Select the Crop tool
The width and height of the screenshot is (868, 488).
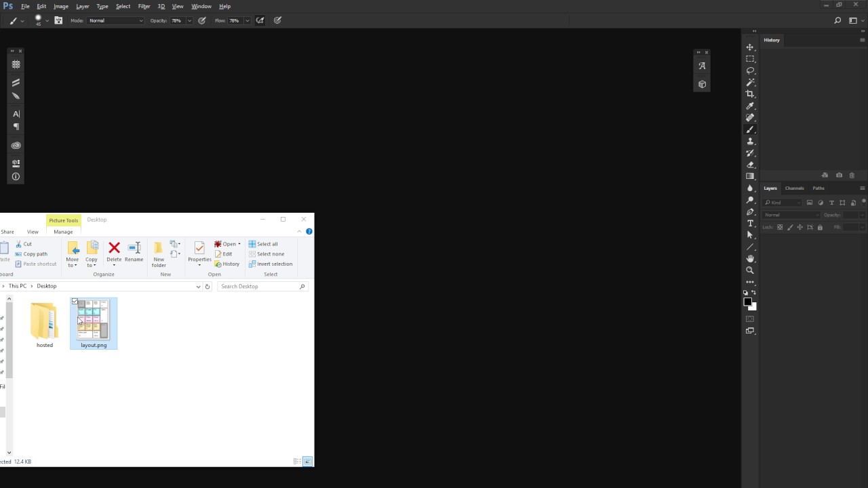750,94
